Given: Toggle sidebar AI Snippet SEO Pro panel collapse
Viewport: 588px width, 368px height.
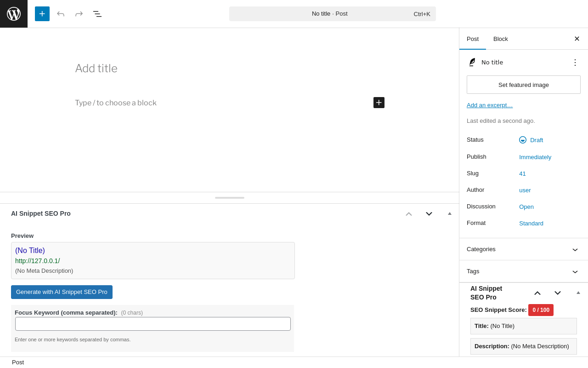Looking at the screenshot, I should (578, 293).
